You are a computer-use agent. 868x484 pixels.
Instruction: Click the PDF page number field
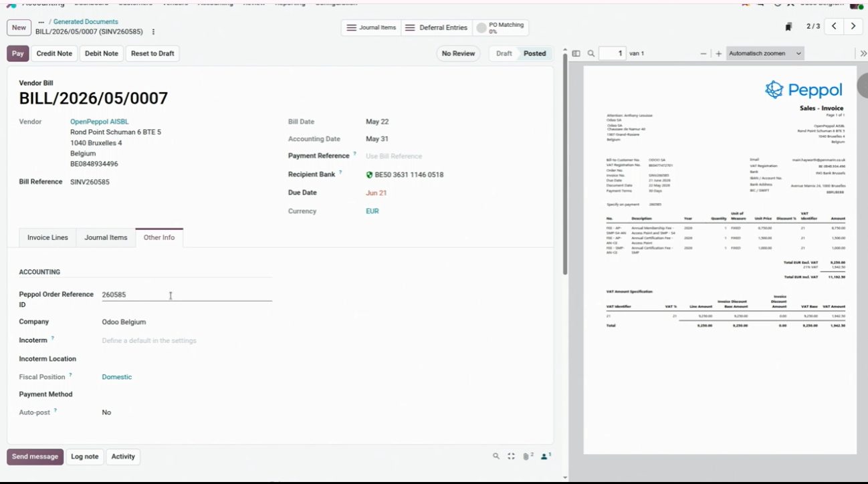pyautogui.click(x=612, y=53)
